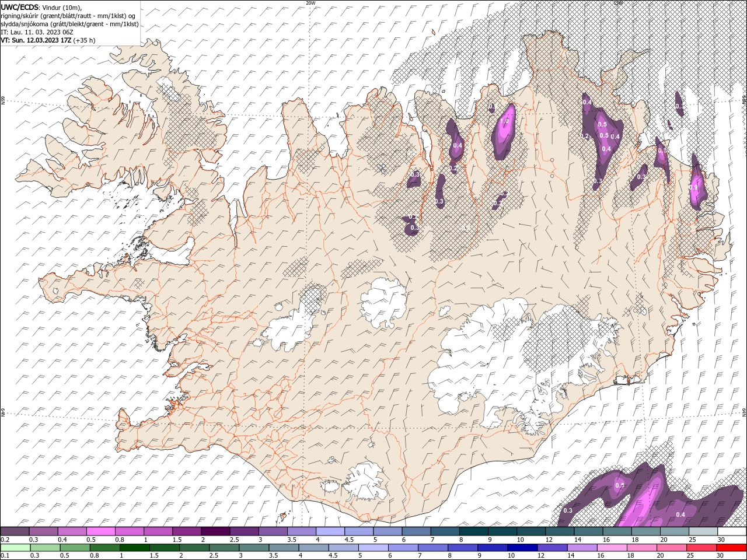Choose lower legend swatch between 4 and 4.5
Viewport: 747px width, 560px height.
tap(313, 548)
